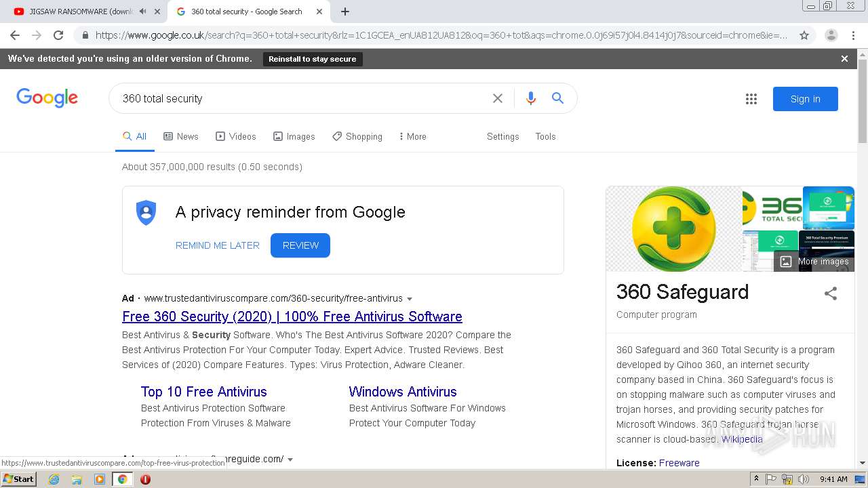Open the 360 Safeguard logo image

[673, 229]
